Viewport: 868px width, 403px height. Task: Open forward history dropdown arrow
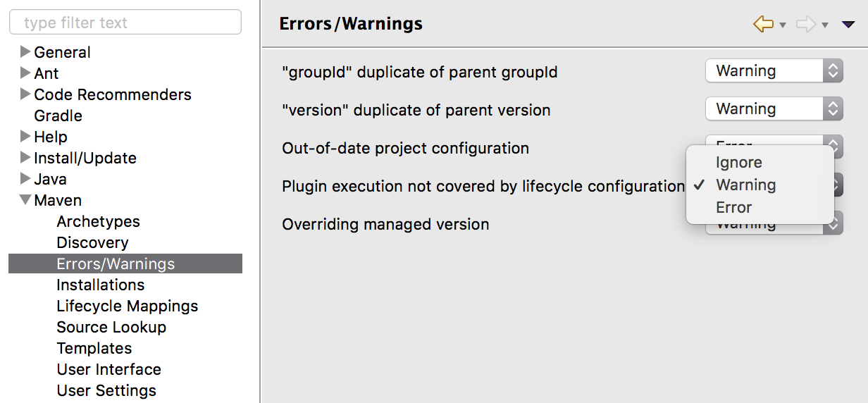coord(825,26)
